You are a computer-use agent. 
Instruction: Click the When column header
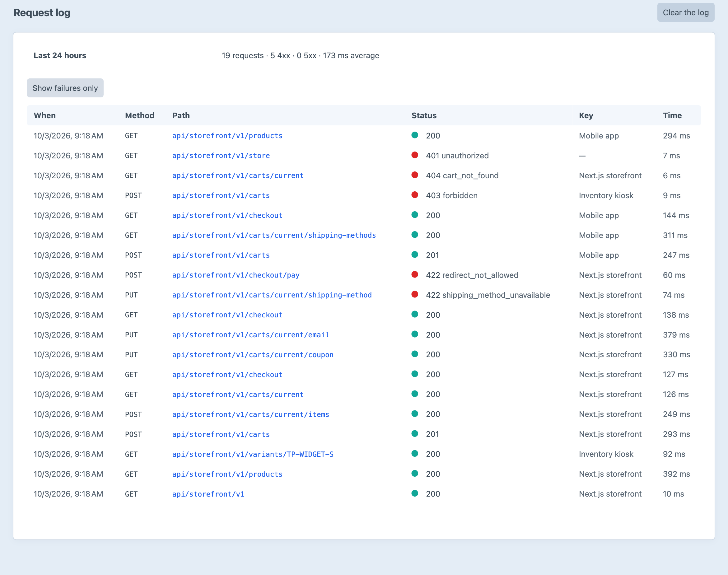pyautogui.click(x=45, y=115)
